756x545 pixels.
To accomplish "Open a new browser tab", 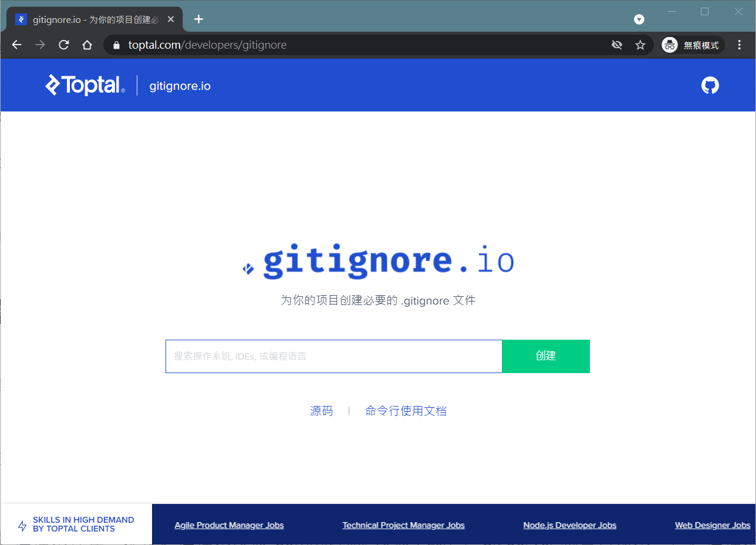I will [x=198, y=19].
